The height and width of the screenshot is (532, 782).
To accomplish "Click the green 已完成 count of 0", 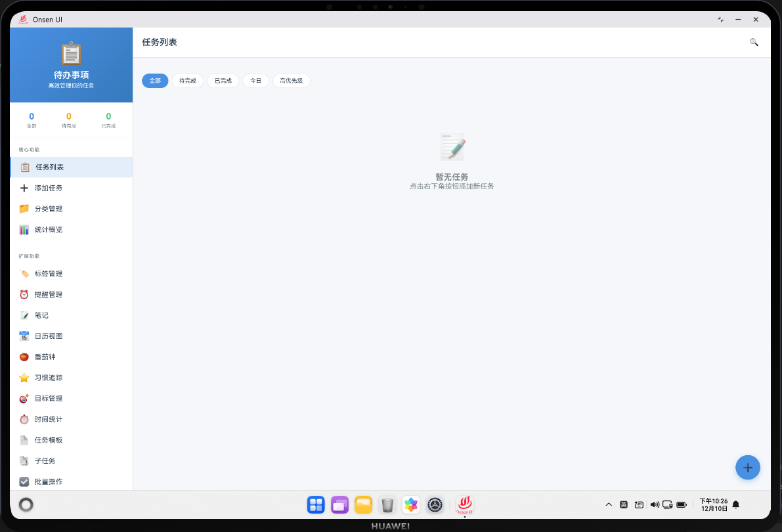I will pos(108,116).
